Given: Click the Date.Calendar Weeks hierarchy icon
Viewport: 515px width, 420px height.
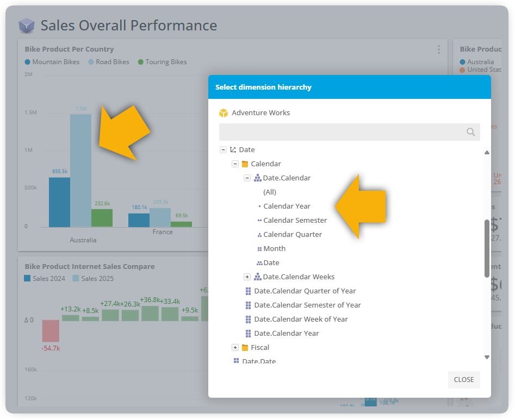Looking at the screenshot, I should (257, 277).
